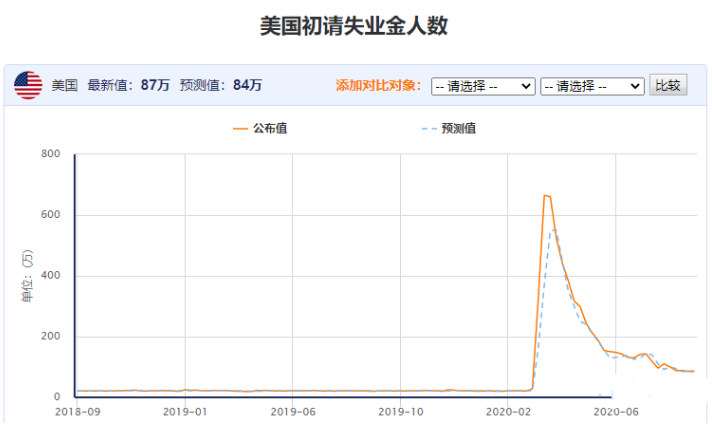Click the x-axis label 2018-09
Image resolution: width=712 pixels, height=429 pixels.
click(78, 412)
